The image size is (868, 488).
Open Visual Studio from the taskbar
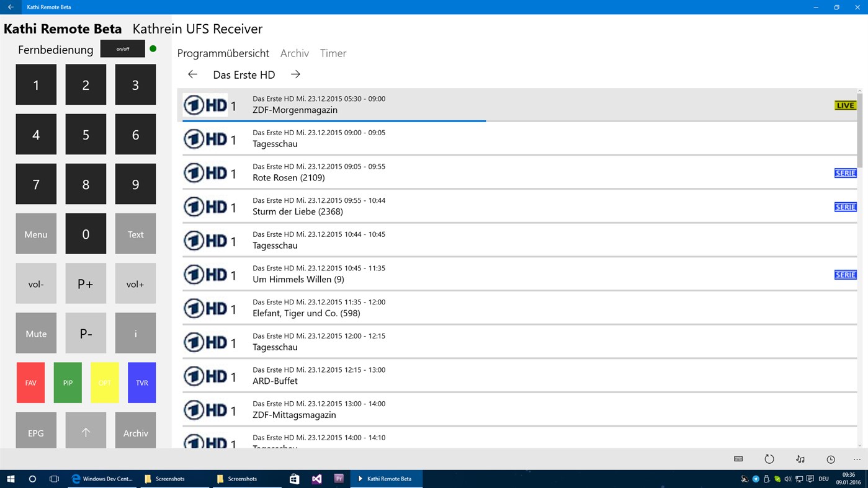point(316,478)
